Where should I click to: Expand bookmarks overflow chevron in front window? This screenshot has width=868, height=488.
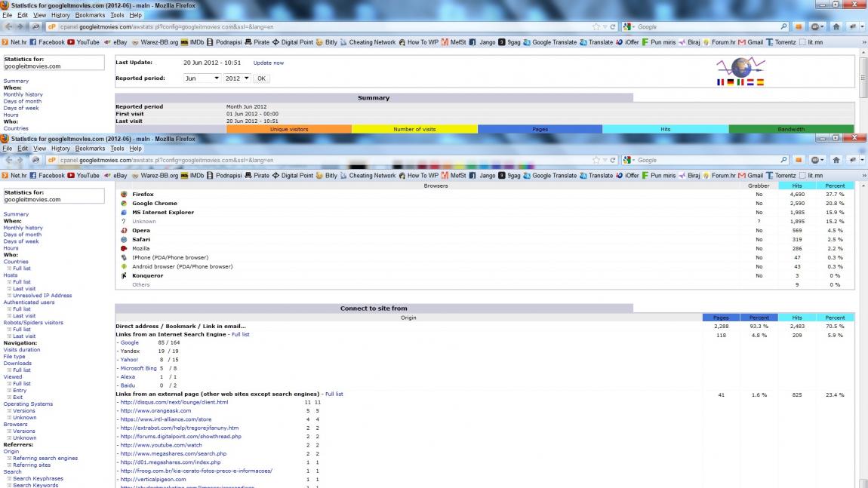[864, 176]
